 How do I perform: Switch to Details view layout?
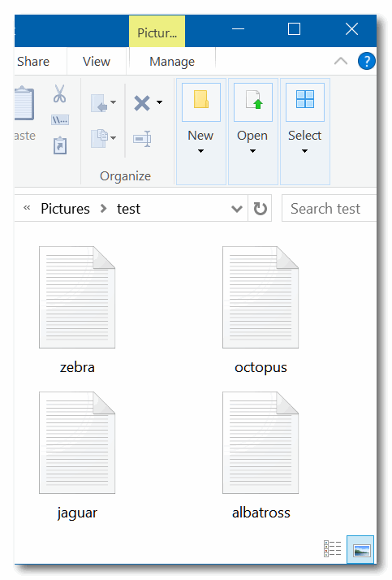333,548
